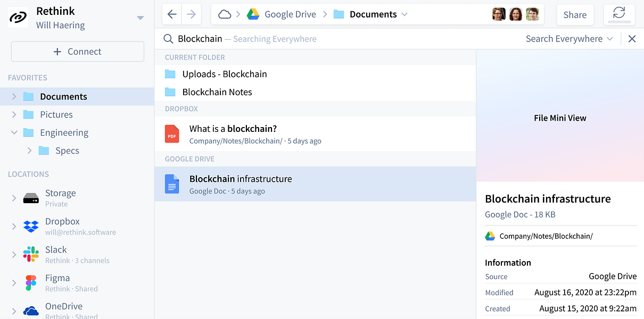Click will@rethink.software under Dropbox
The image size is (644, 319).
pos(80,232)
